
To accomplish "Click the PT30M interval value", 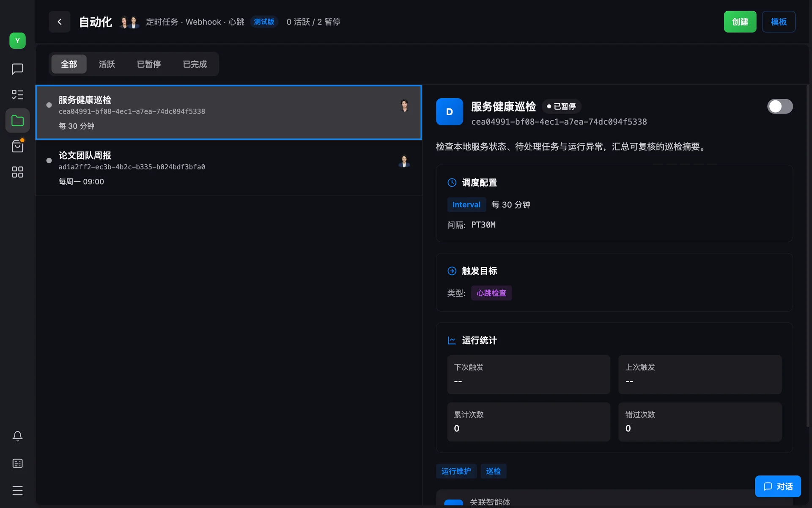I will pos(483,225).
